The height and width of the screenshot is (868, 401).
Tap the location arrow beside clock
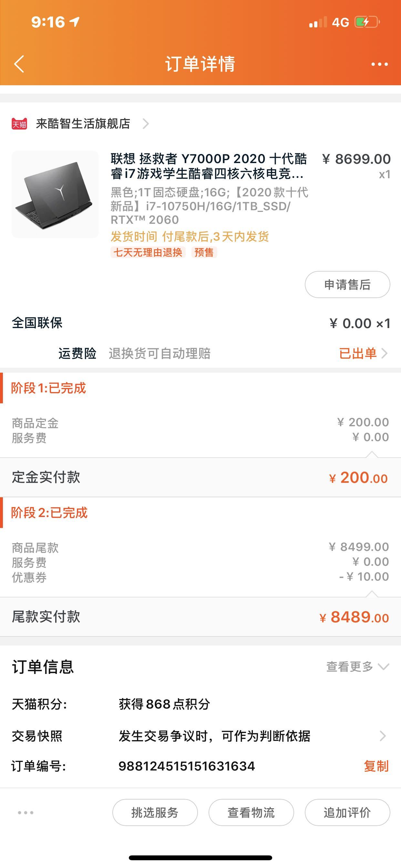75,22
